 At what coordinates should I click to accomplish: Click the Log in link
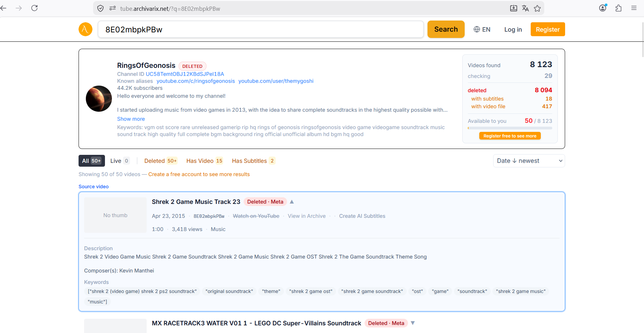[513, 30]
